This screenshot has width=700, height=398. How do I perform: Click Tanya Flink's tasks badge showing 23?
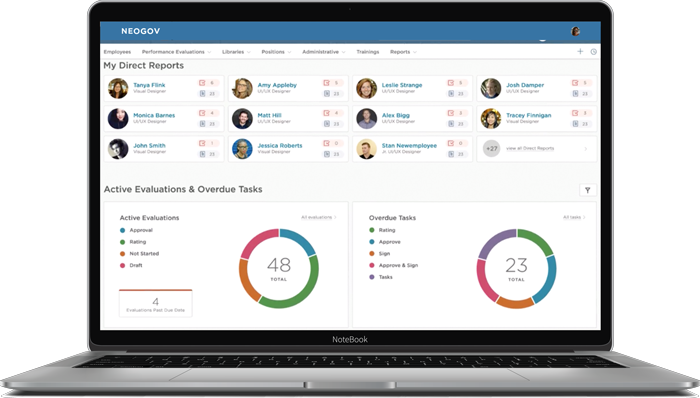(208, 94)
